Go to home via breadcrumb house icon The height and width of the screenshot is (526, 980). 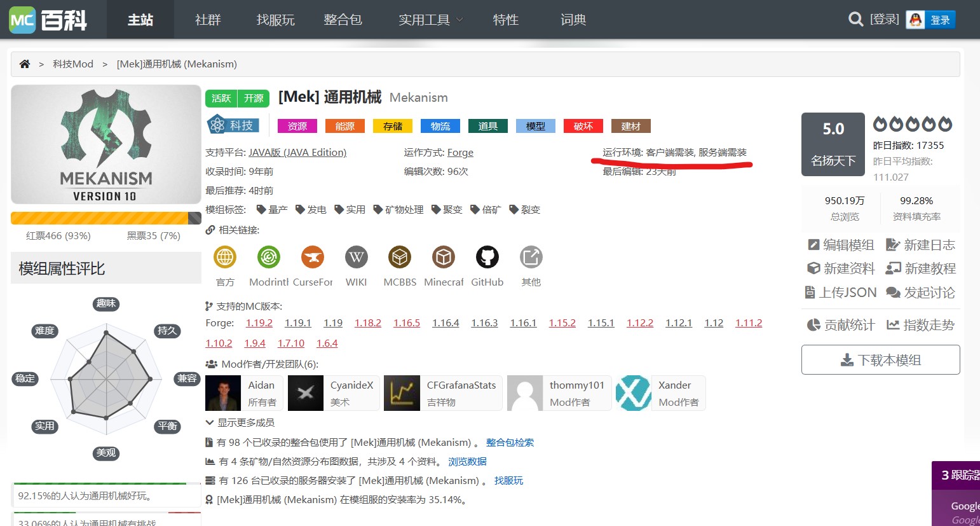(25, 64)
